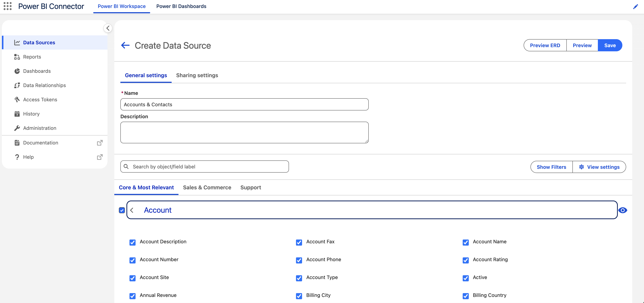Screen dimensions: 644x303
Task: Switch to Power BI Dashboards tab
Action: [181, 6]
